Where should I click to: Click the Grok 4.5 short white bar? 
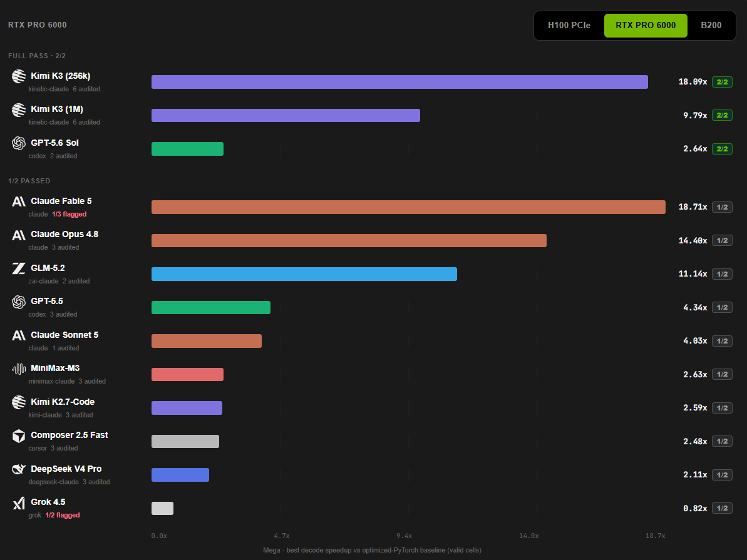coord(162,509)
